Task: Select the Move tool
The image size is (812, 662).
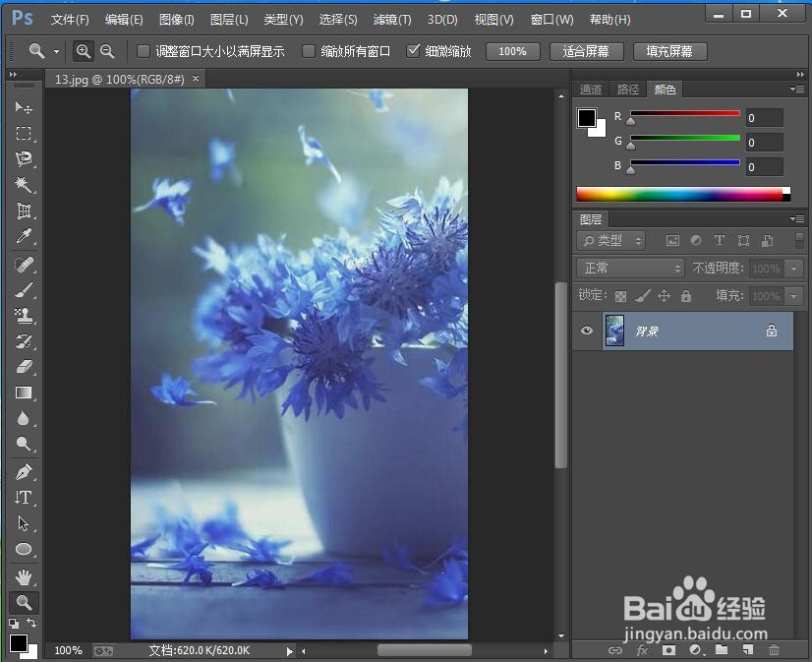Action: point(22,108)
